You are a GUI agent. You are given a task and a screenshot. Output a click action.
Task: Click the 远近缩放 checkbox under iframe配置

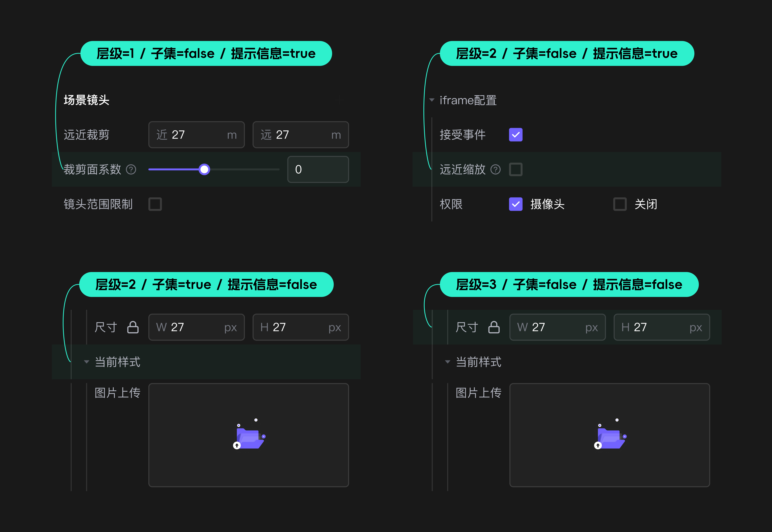point(515,170)
